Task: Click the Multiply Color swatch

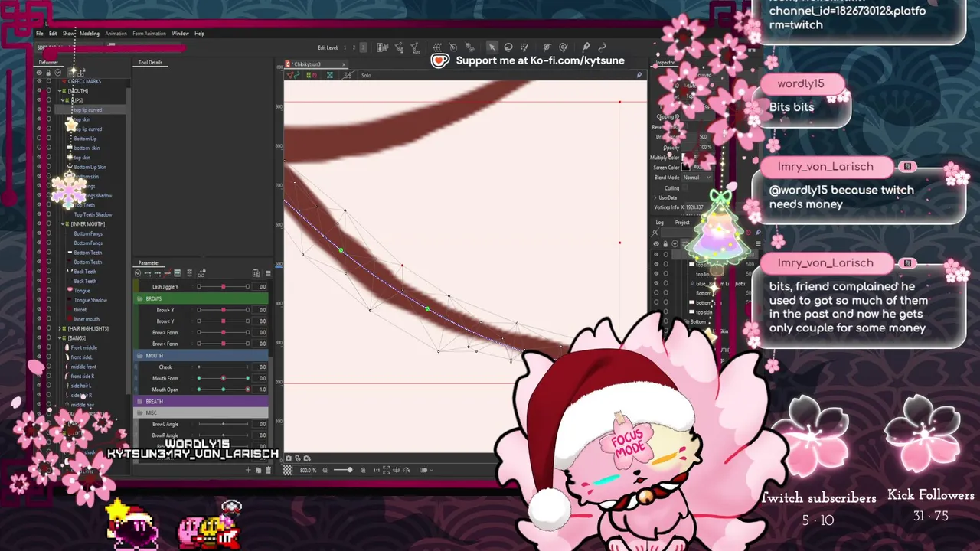Action: click(x=685, y=157)
